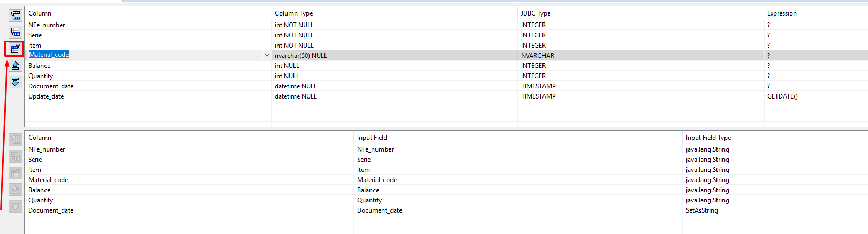
Task: Click the Expression column header
Action: (782, 13)
